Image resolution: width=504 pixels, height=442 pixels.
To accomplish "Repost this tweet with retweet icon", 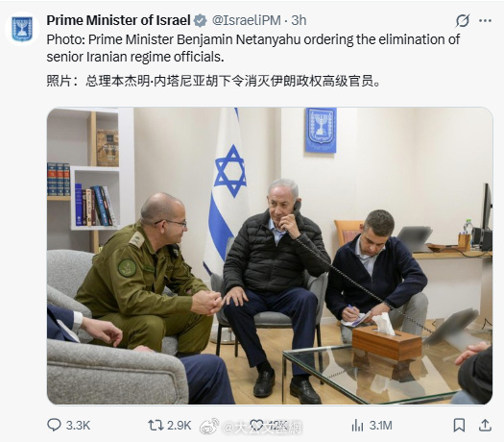I will point(156,426).
